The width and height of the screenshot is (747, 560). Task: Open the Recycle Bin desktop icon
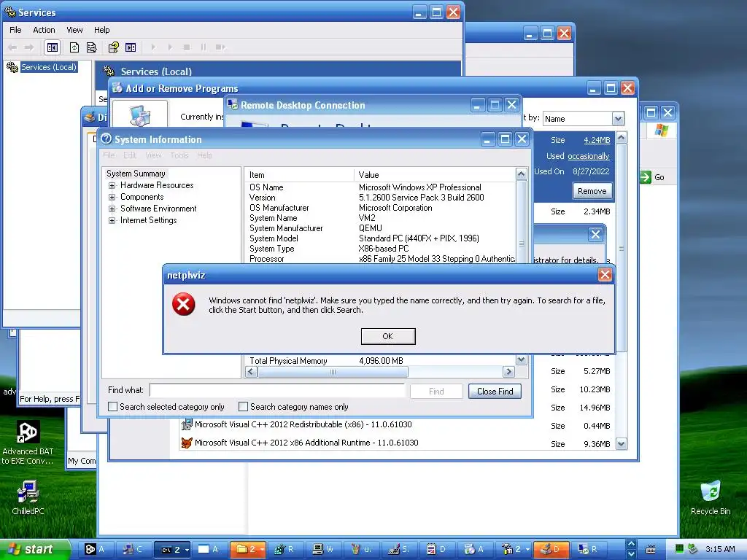711,498
